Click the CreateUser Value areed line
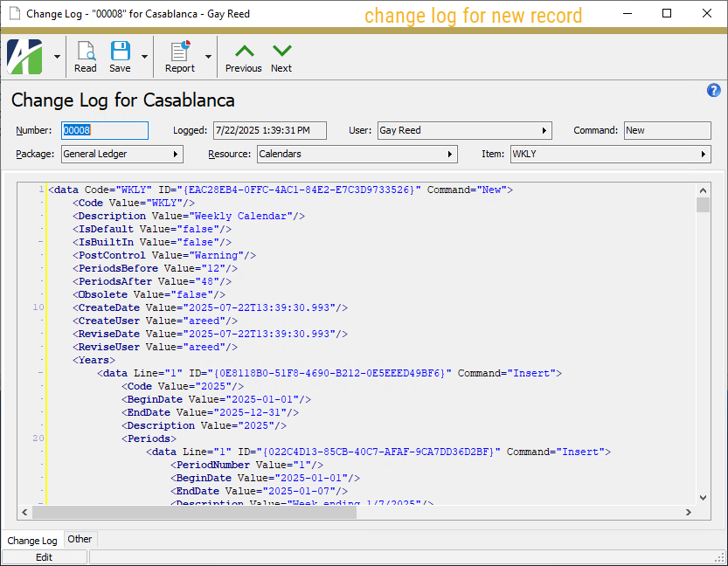 click(155, 321)
